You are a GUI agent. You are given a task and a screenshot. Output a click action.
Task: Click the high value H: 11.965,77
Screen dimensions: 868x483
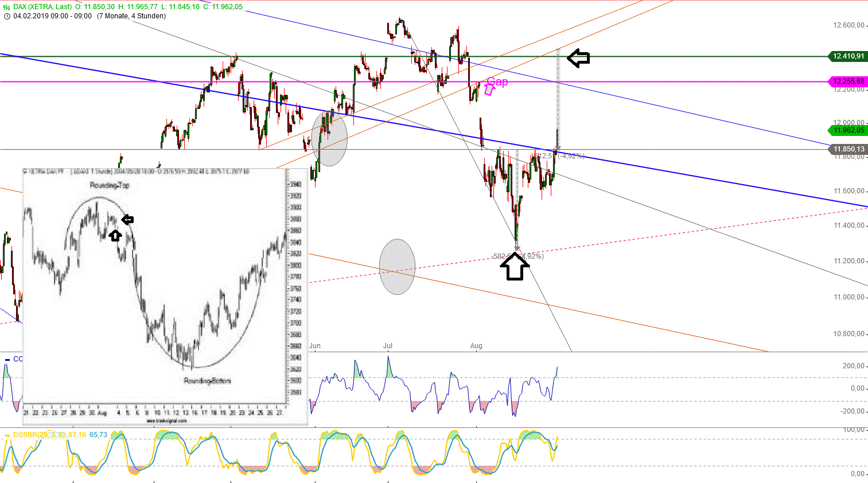coord(138,7)
